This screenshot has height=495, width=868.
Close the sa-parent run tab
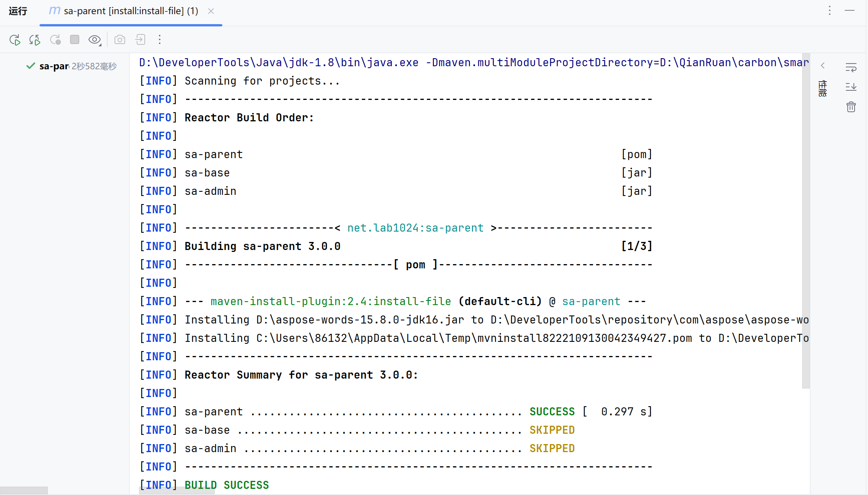[x=211, y=11]
